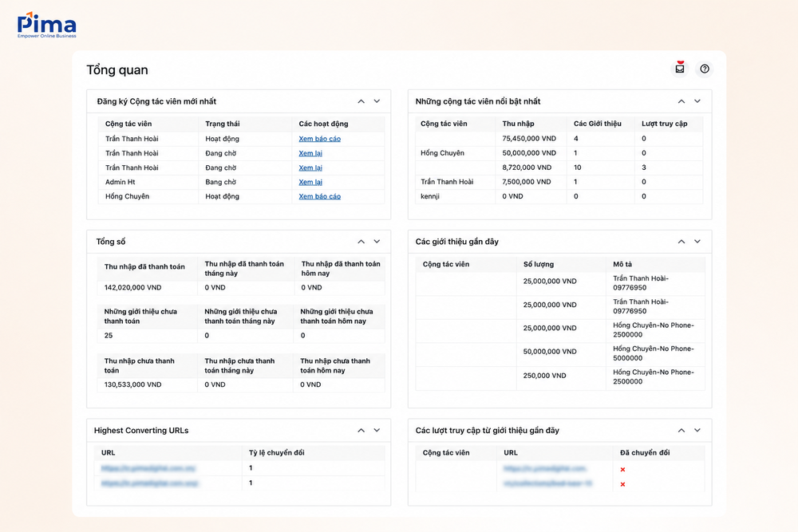
Task: Open the help question mark icon
Action: [x=705, y=69]
